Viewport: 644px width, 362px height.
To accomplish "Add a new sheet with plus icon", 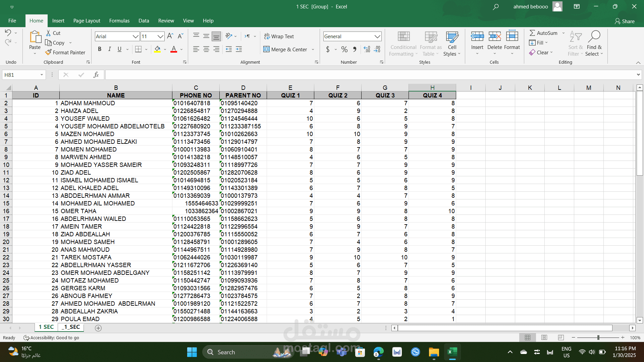I will 98,328.
